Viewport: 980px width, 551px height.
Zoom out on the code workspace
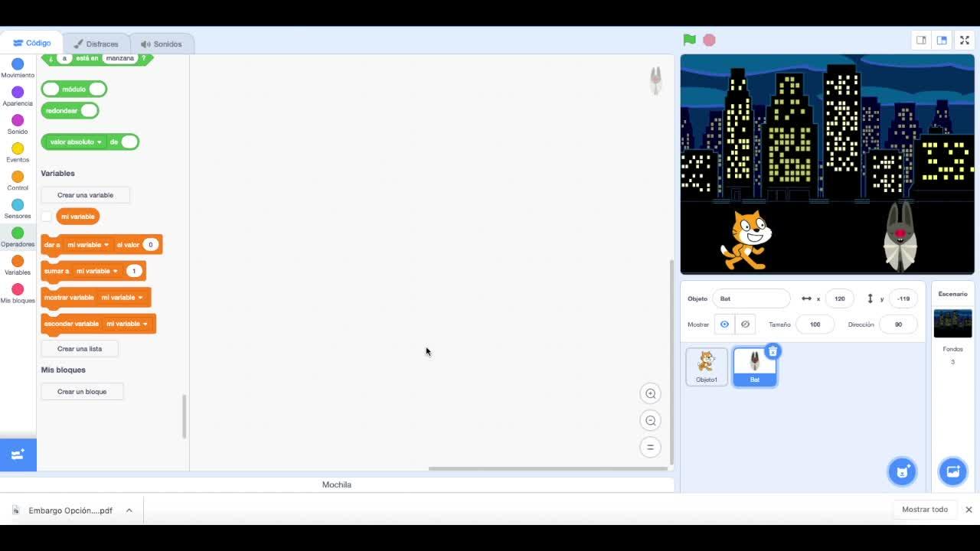[x=651, y=420]
